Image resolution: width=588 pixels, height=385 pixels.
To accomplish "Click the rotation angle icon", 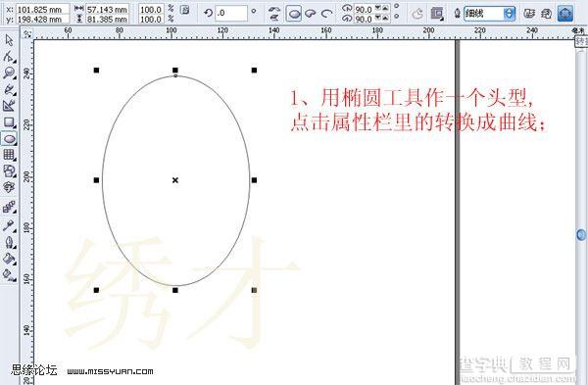I will (x=208, y=13).
